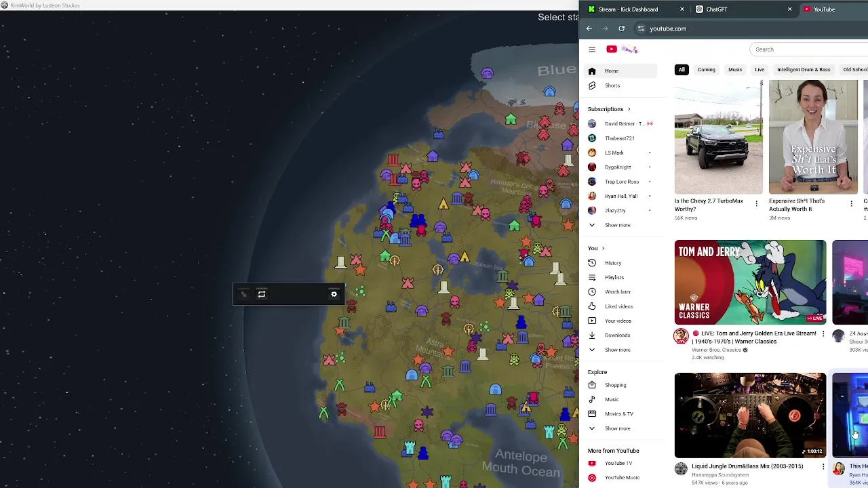Open Warner Bros. Classics channel avatar

pyautogui.click(x=681, y=336)
